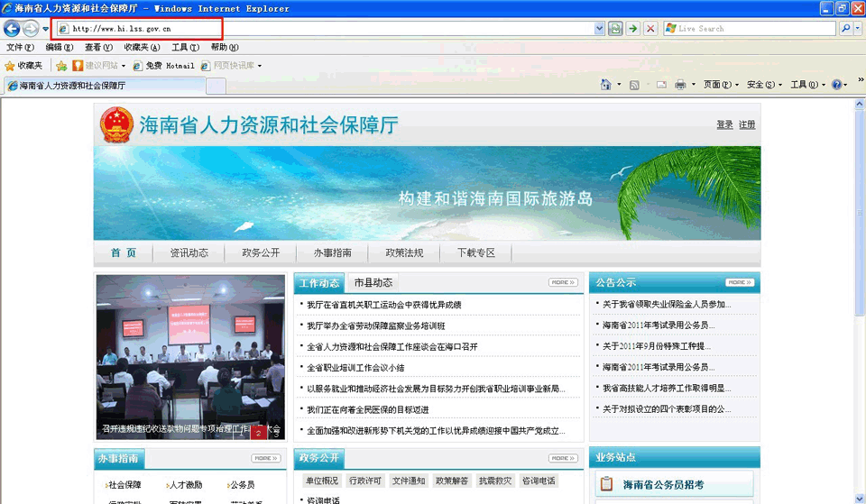Click the Read Mail envelope icon
Screen dimensions: 866x504
coord(661,85)
